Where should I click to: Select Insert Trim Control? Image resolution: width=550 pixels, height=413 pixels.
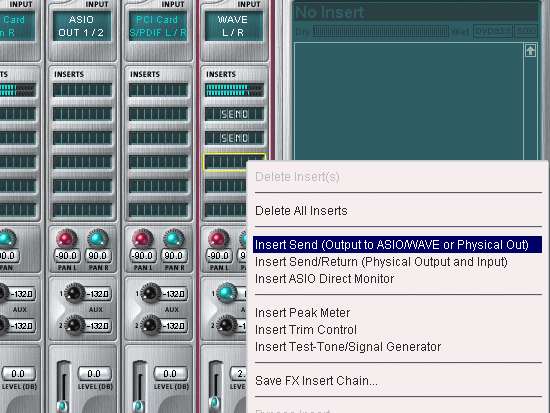306,330
